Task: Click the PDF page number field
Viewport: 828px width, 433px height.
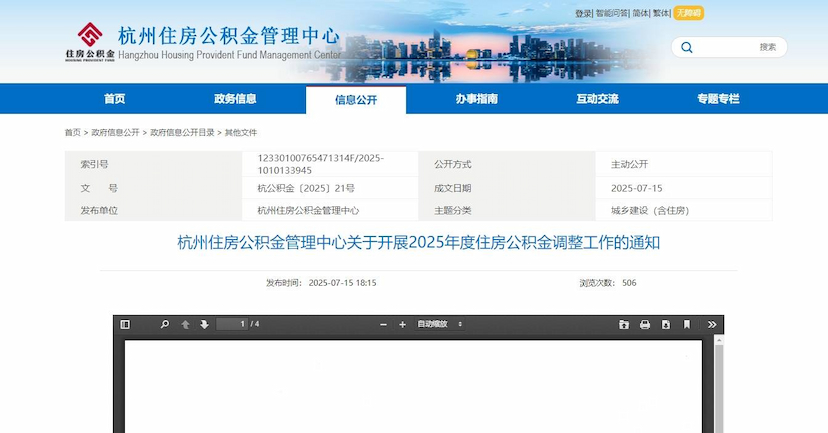Action: (x=232, y=324)
